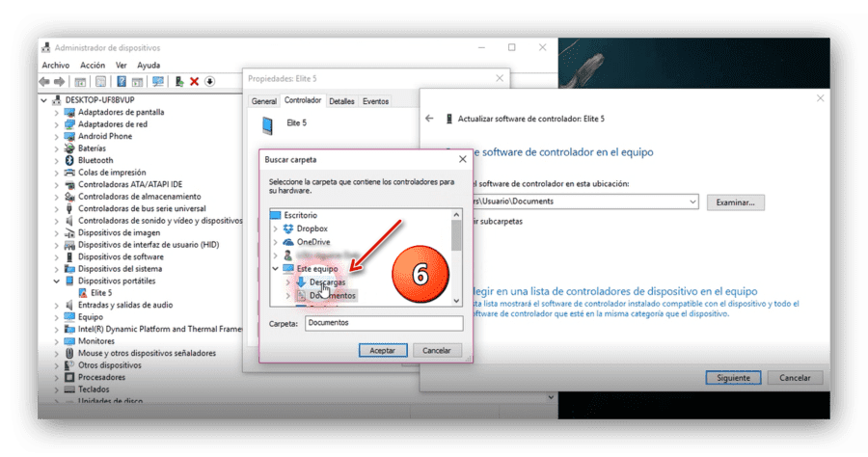Click the Siguiente button
This screenshot has height=457, width=868.
coord(734,378)
